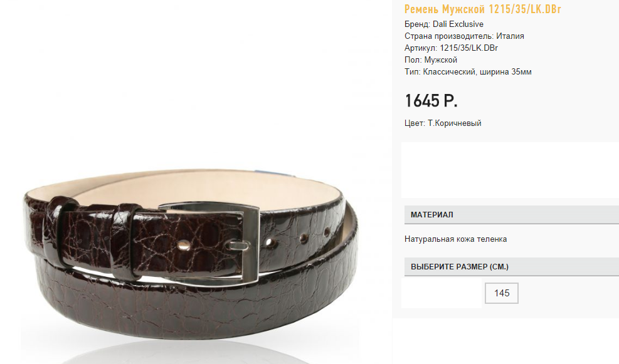Viewport: 619px width, 364px height.
Task: Click the Цвет: Т.Коричневый color label
Action: point(443,123)
